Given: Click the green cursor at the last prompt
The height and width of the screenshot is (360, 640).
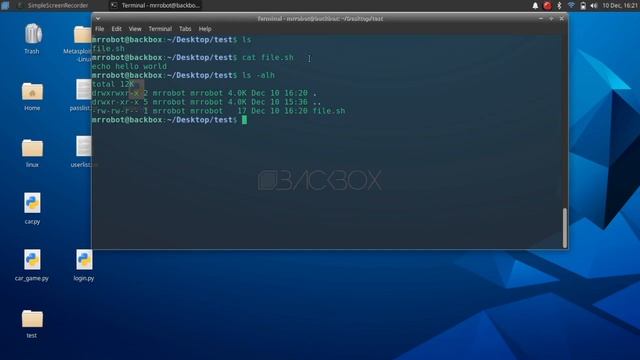Looking at the screenshot, I should (244, 120).
